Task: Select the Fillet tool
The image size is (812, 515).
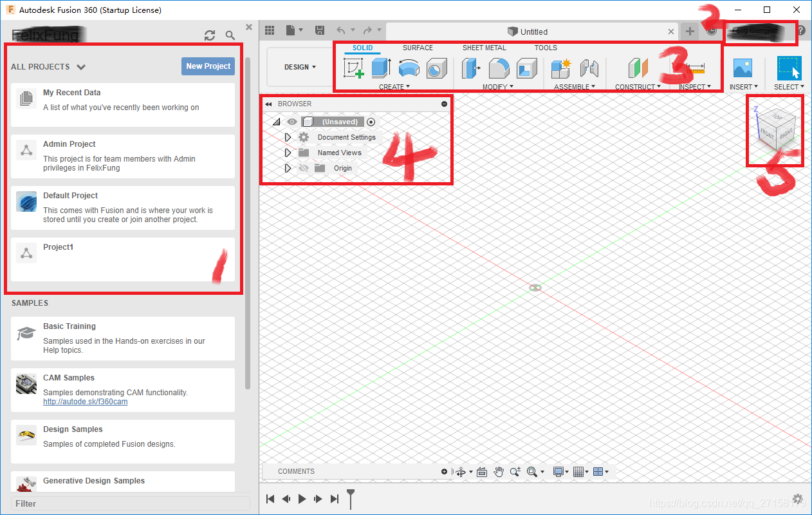Action: coord(499,68)
